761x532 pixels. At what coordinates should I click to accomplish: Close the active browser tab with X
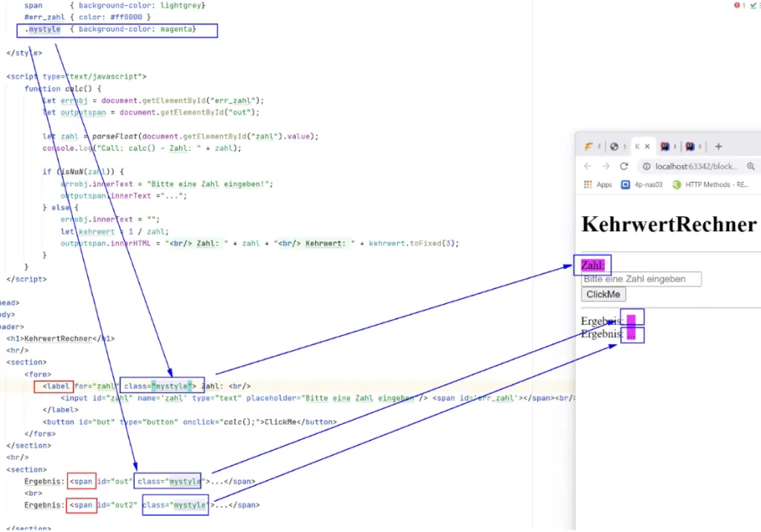click(647, 146)
